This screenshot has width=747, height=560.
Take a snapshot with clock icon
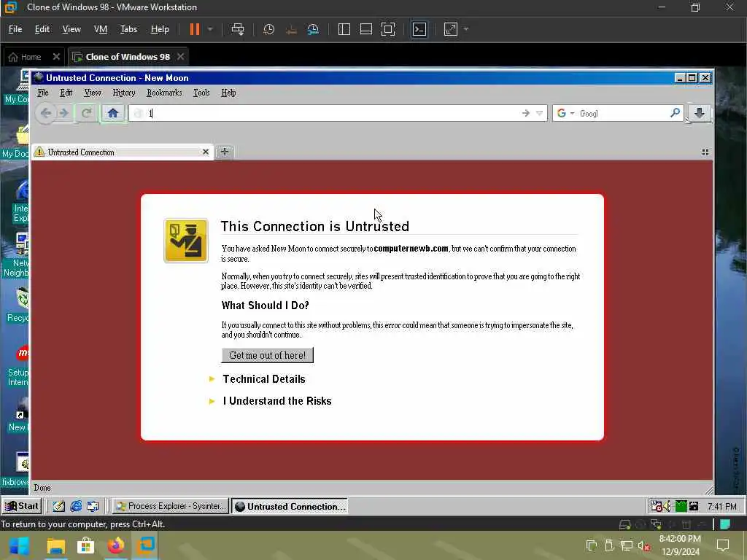268,29
